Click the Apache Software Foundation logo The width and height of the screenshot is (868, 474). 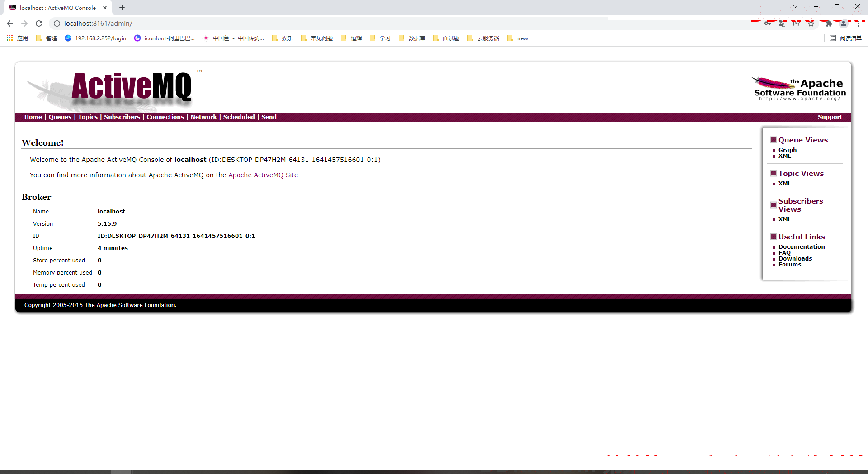(799, 89)
